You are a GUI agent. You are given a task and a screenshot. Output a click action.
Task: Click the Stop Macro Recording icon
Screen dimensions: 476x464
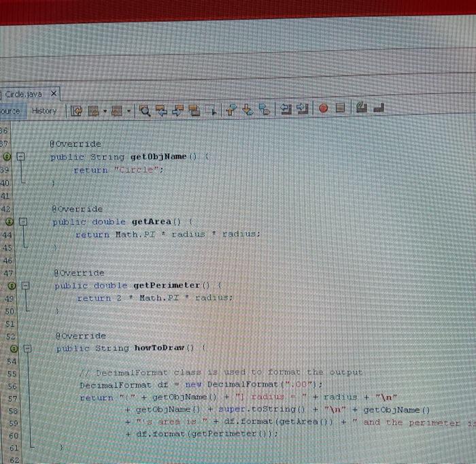click(340, 107)
